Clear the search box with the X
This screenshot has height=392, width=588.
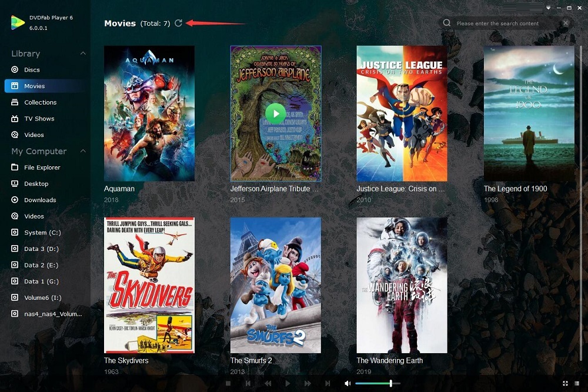click(566, 23)
